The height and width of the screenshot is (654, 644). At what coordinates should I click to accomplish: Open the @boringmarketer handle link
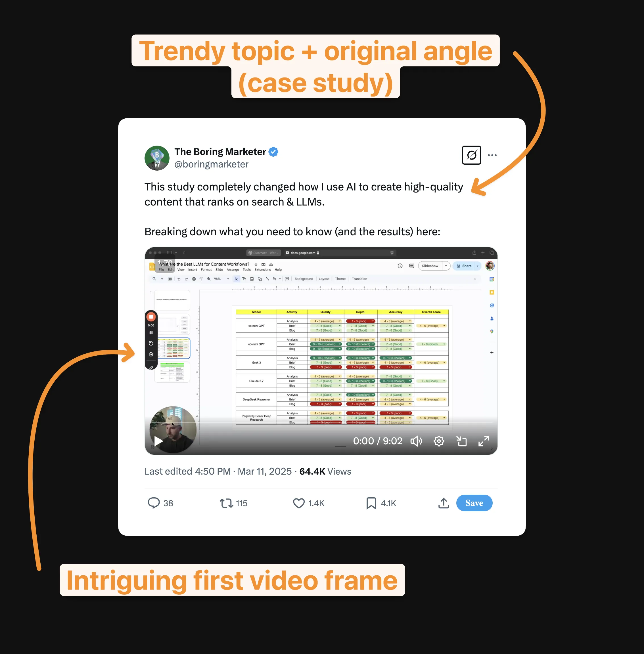pyautogui.click(x=211, y=164)
